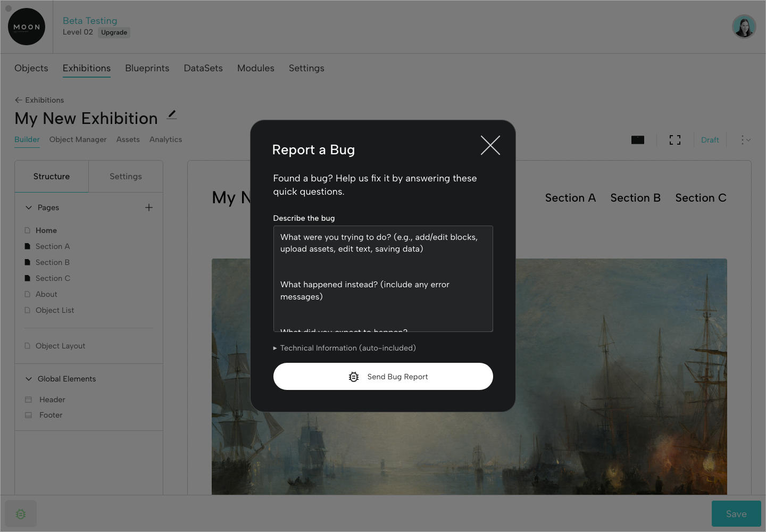The height and width of the screenshot is (532, 766).
Task: Switch to Modules in the top navigation
Action: tap(256, 68)
